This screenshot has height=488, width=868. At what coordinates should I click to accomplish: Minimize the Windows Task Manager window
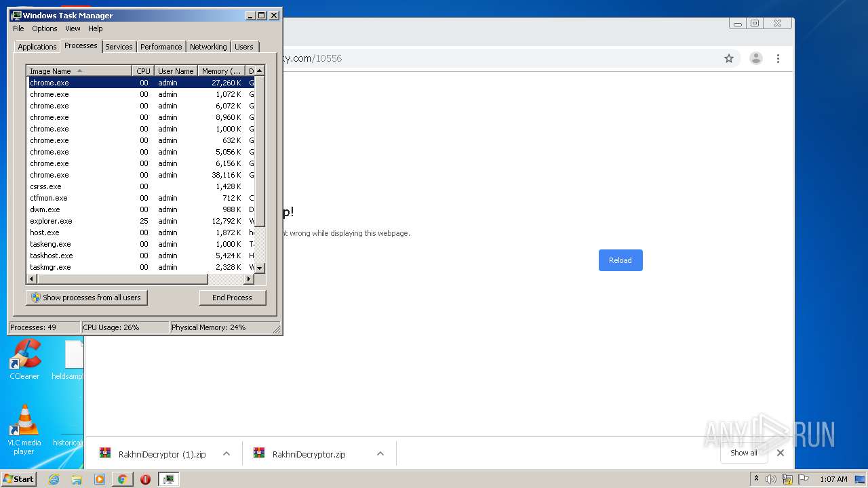pyautogui.click(x=251, y=15)
